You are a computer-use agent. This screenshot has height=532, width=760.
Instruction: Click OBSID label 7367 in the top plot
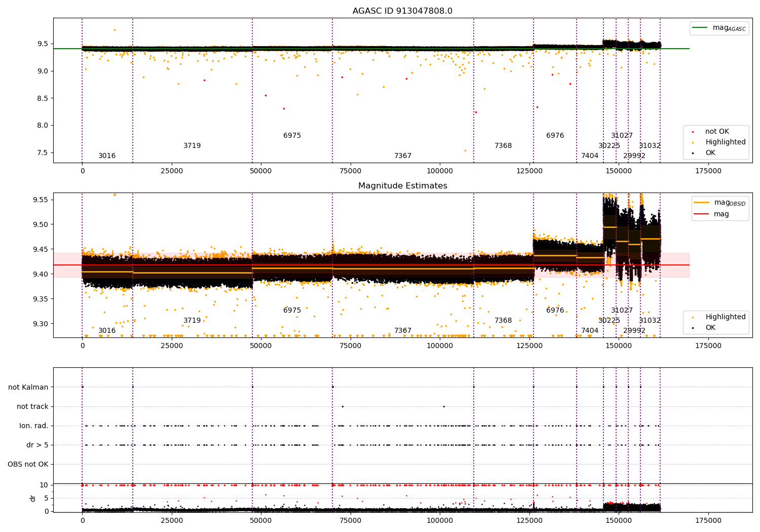tap(403, 156)
